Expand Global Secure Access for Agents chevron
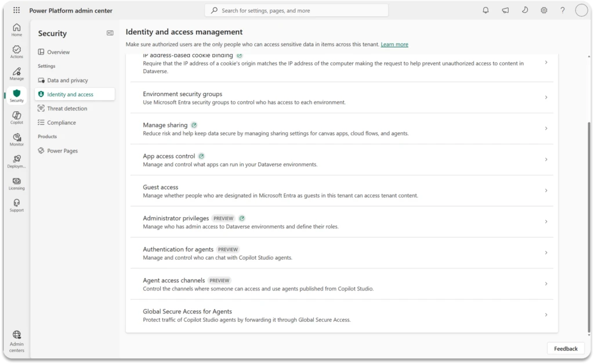 (546, 314)
